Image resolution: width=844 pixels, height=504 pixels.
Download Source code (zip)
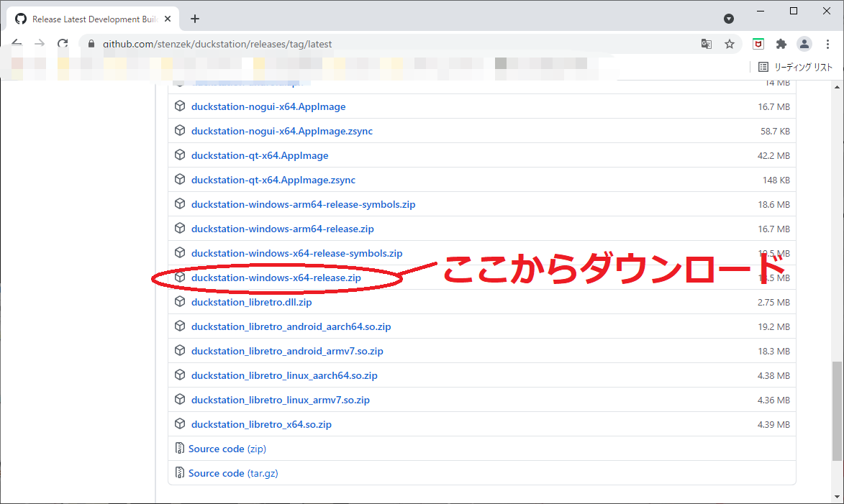point(227,449)
